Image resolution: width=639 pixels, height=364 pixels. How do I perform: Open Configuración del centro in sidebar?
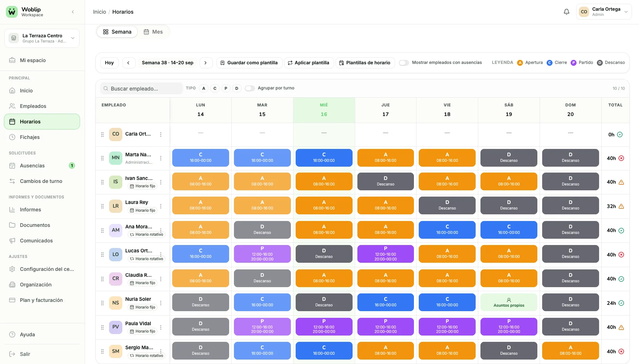42,269
